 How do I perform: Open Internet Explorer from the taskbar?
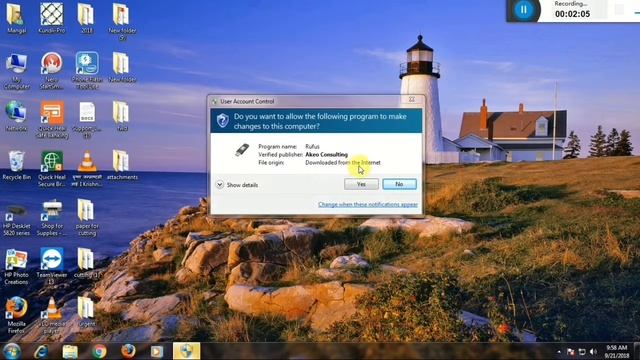[x=41, y=351]
